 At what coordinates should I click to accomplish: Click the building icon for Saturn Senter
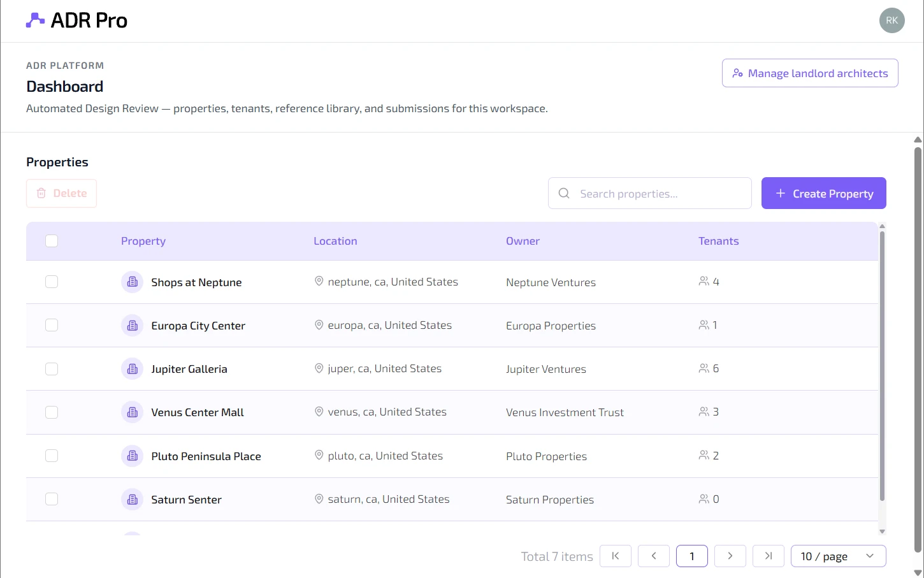pyautogui.click(x=133, y=499)
